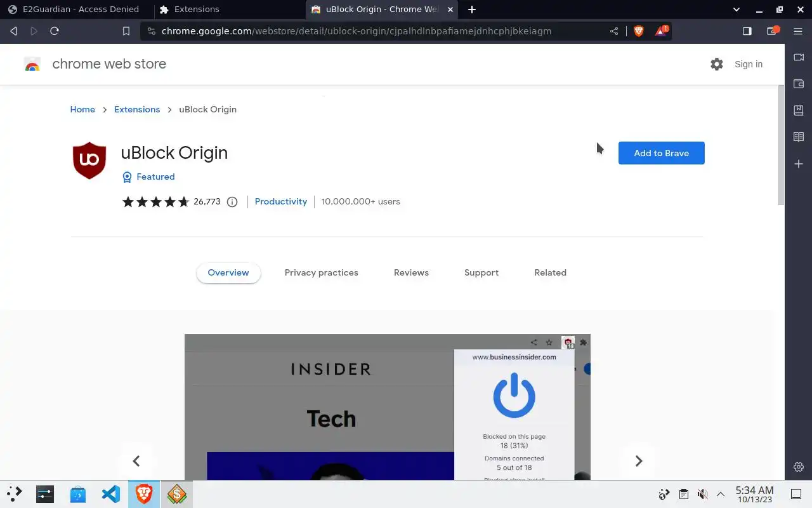Viewport: 812px width, 508px height.
Task: Open the Brave main menu hamburger
Action: click(x=798, y=31)
